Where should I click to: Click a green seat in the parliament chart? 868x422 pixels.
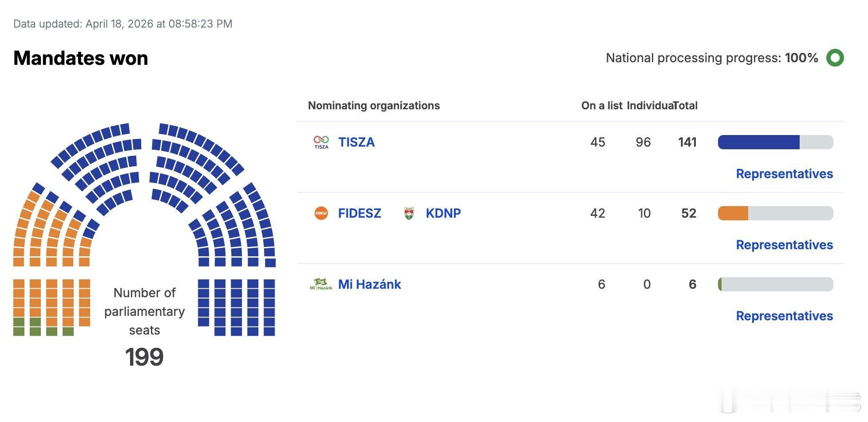[35, 331]
